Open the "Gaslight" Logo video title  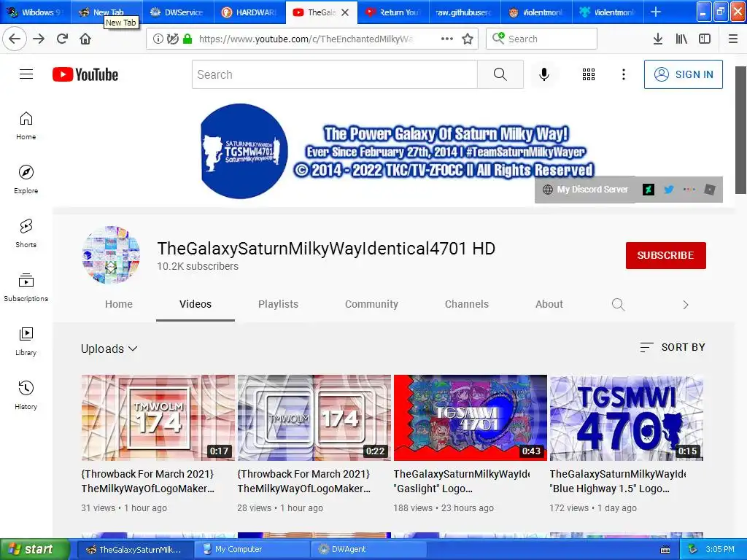[462, 481]
